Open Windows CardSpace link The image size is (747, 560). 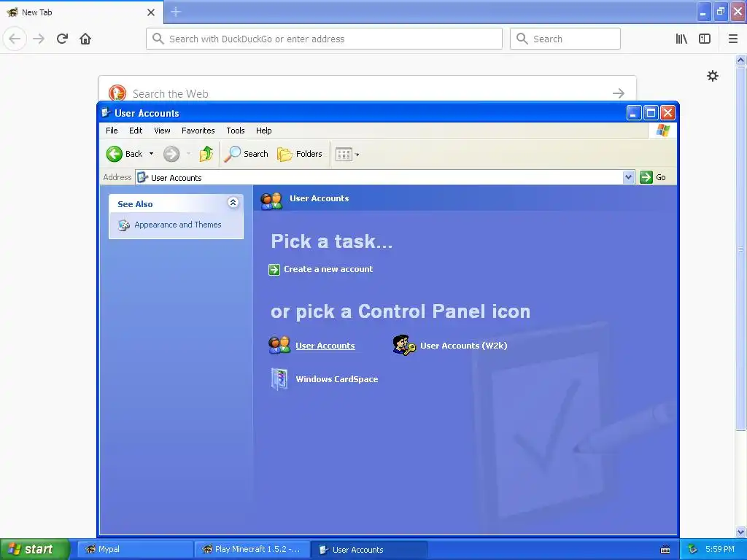coord(337,379)
